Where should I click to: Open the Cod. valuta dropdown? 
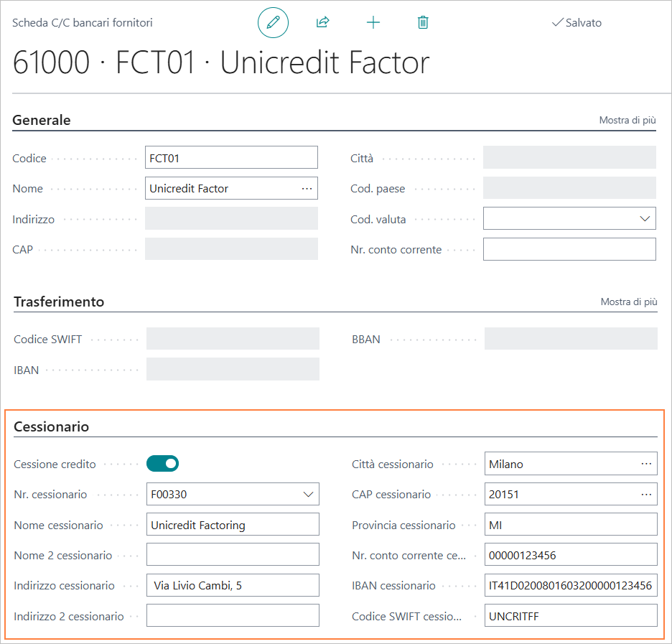coord(644,218)
